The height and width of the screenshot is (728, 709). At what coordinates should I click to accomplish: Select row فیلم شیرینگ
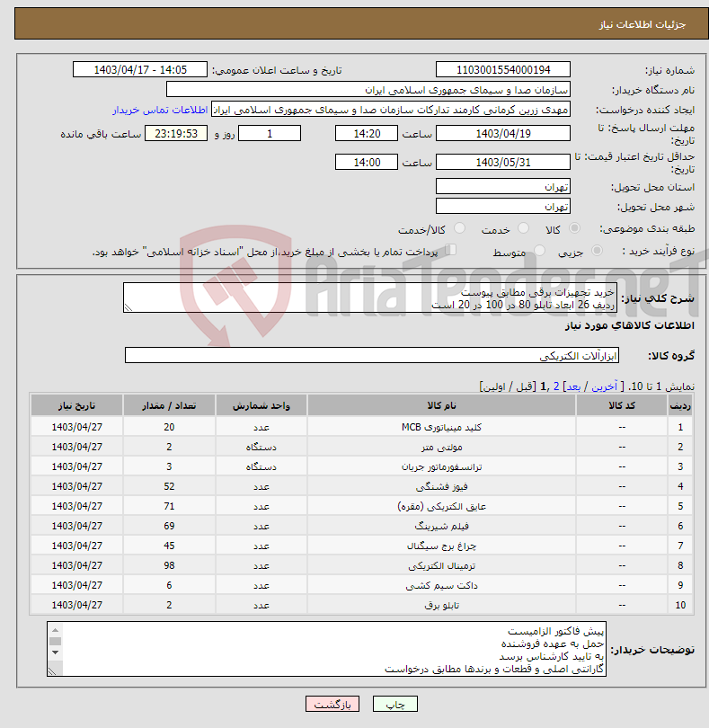click(361, 526)
